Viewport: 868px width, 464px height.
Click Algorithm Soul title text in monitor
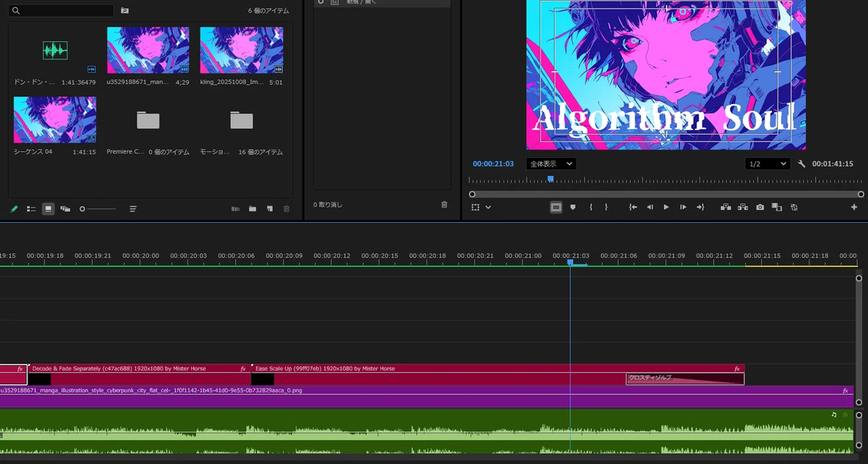pos(664,118)
